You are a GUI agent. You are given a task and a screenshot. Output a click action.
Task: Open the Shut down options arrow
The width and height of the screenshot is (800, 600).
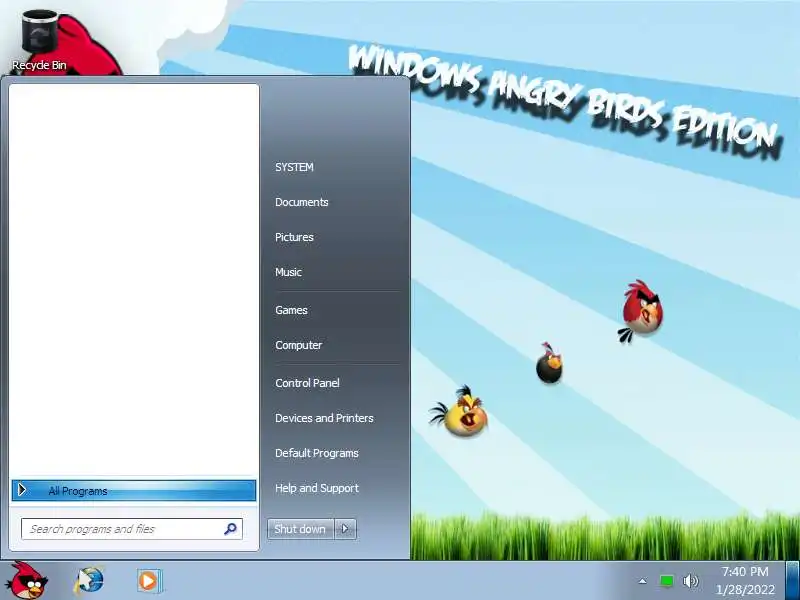pos(345,529)
